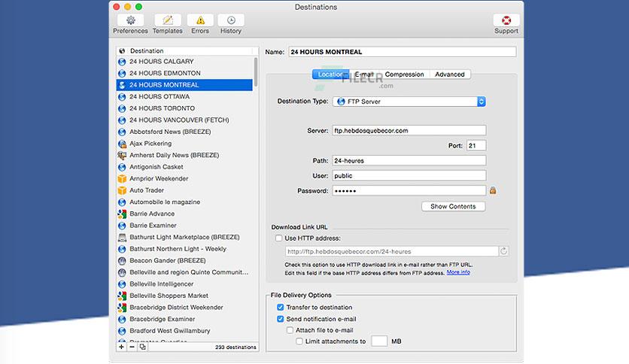The width and height of the screenshot is (629, 364).
Task: Select 24 HOURS OTTAWA destination
Action: point(184,96)
